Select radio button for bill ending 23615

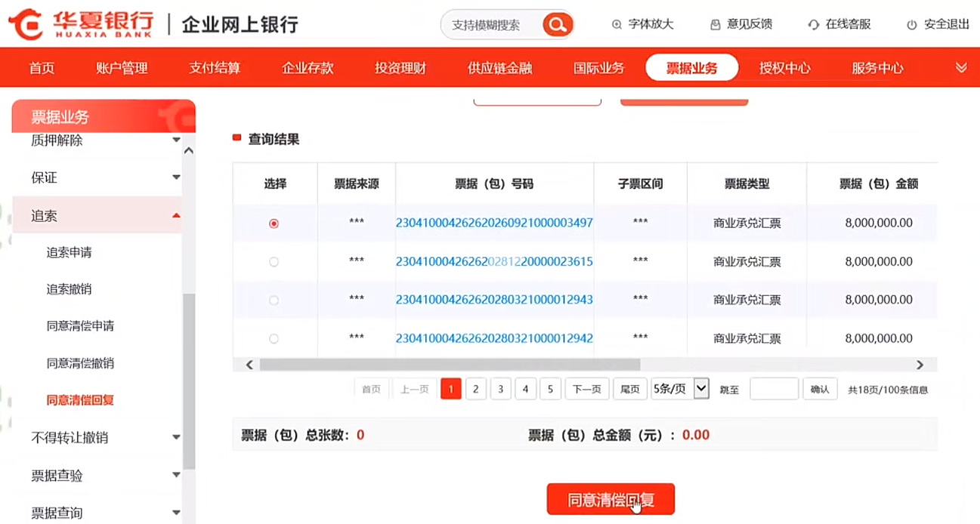tap(274, 262)
